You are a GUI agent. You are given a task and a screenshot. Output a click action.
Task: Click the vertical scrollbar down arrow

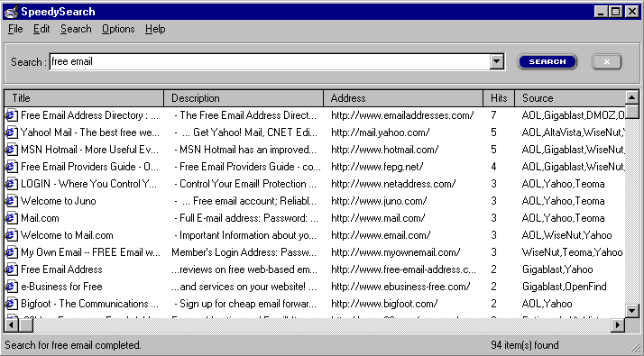click(631, 311)
